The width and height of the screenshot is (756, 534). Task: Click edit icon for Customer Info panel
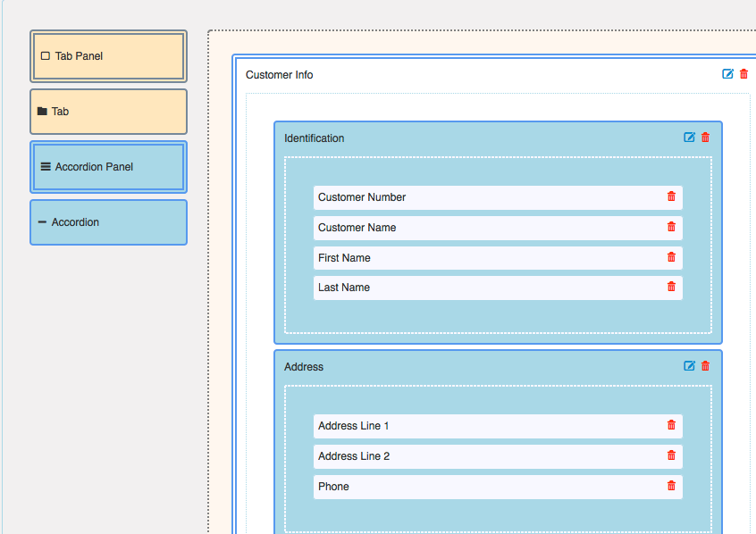click(727, 74)
